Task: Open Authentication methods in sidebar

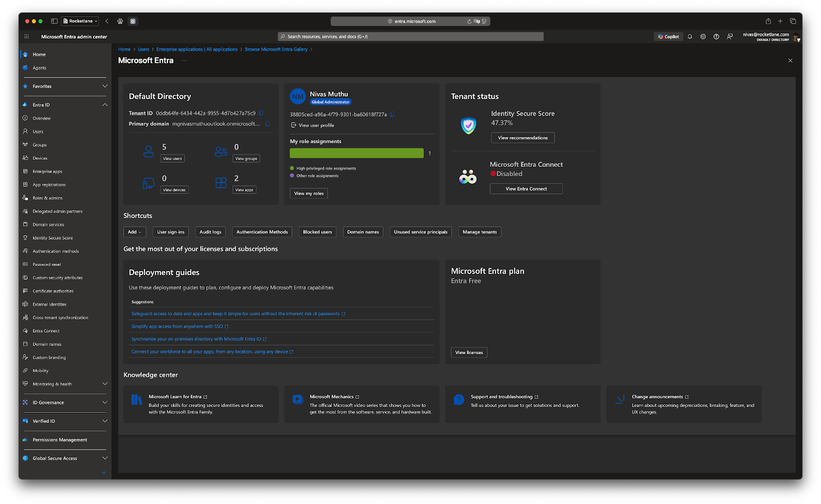Action: click(55, 251)
